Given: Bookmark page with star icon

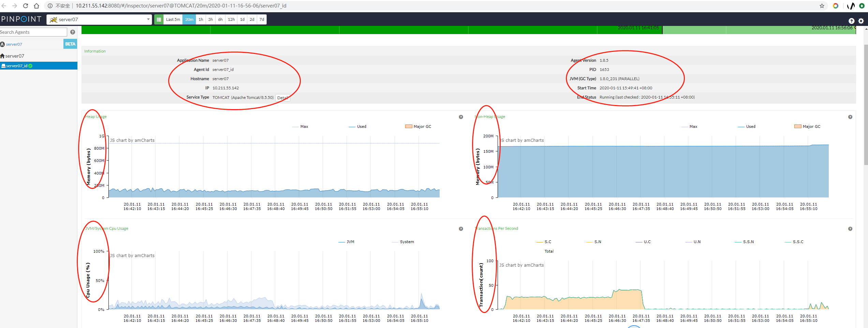Looking at the screenshot, I should [x=822, y=6].
